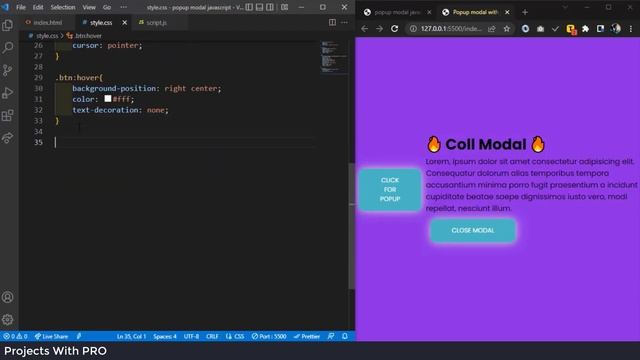Toggle bottom panel layout icon

click(260, 7)
